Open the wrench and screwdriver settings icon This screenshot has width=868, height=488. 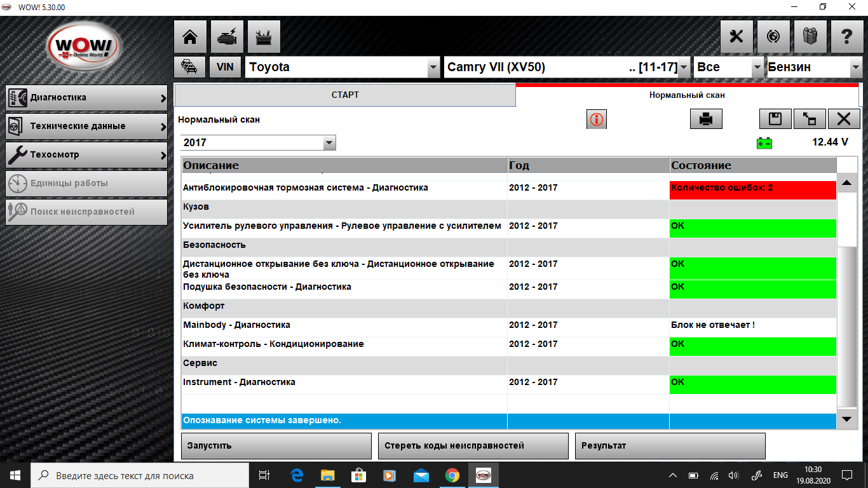[736, 37]
